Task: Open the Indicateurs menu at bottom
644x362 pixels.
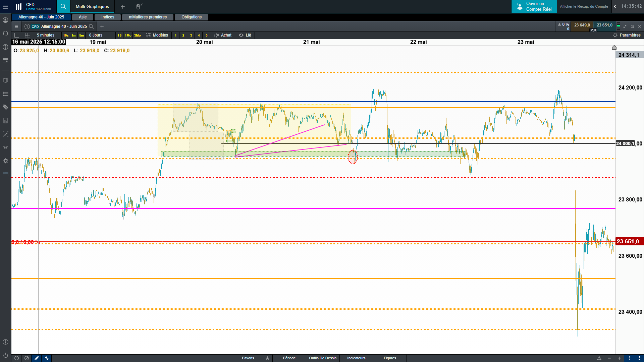Action: coord(356,358)
